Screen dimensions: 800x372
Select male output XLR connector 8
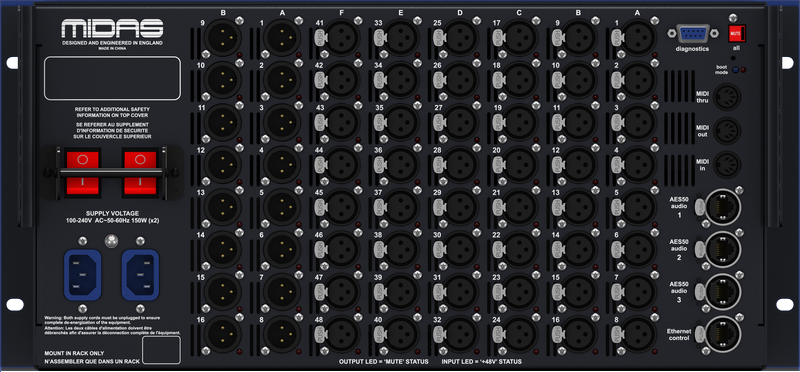282,335
